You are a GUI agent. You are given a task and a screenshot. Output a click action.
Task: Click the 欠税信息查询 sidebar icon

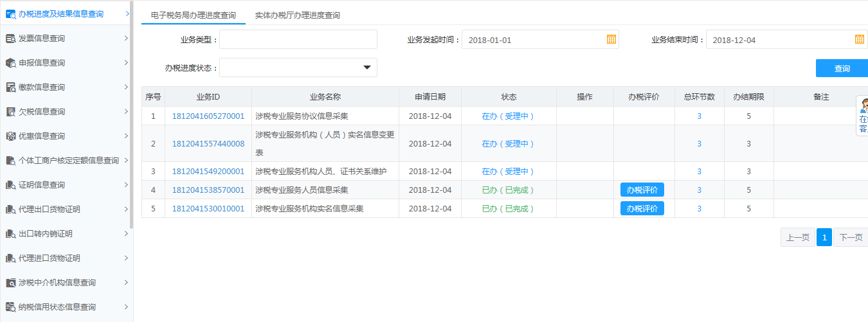point(10,112)
